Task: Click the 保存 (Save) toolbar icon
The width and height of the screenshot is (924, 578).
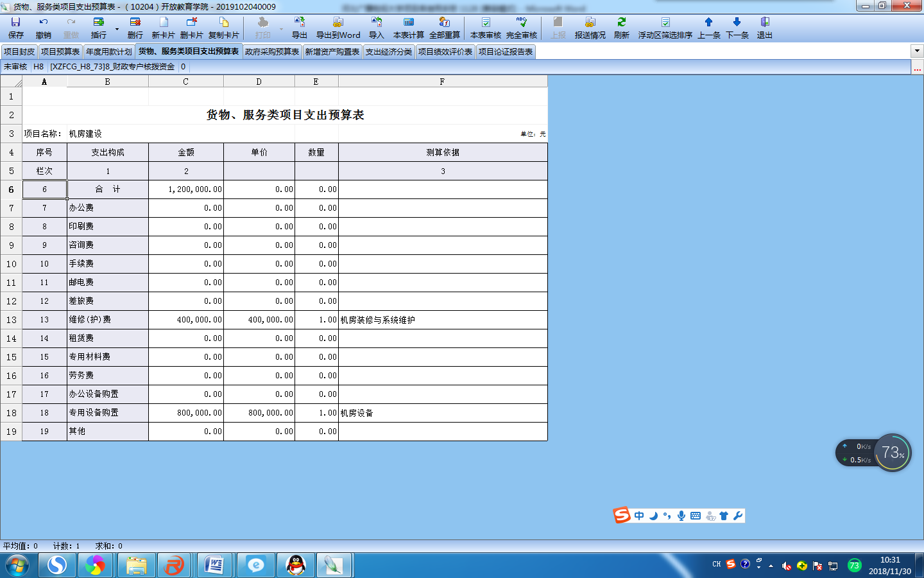Action: point(16,28)
